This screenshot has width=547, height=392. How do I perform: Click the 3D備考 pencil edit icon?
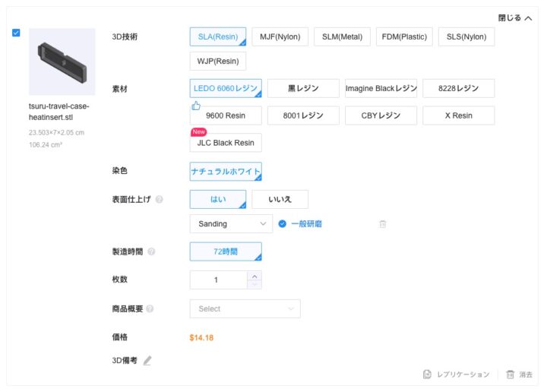pyautogui.click(x=147, y=361)
